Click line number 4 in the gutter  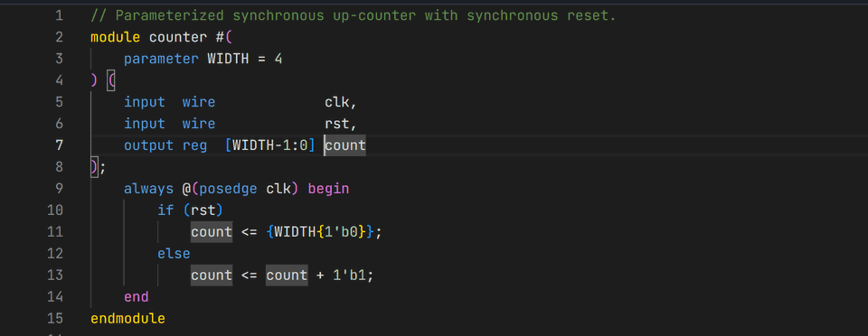[x=60, y=80]
